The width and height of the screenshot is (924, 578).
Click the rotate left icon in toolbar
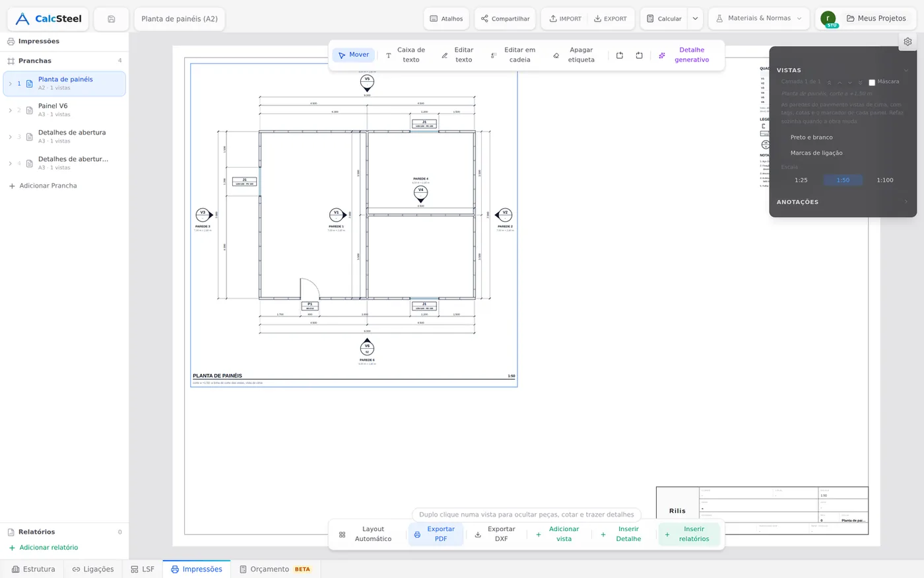tap(619, 55)
